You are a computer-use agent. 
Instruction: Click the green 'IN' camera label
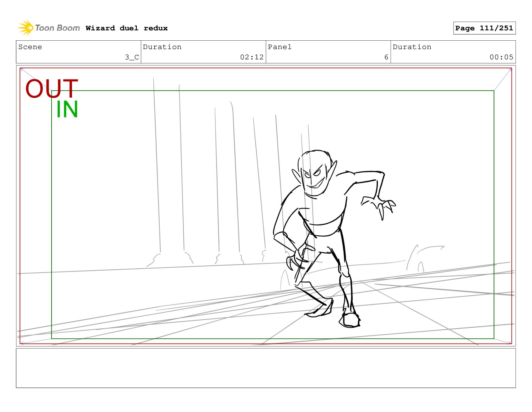pyautogui.click(x=67, y=109)
